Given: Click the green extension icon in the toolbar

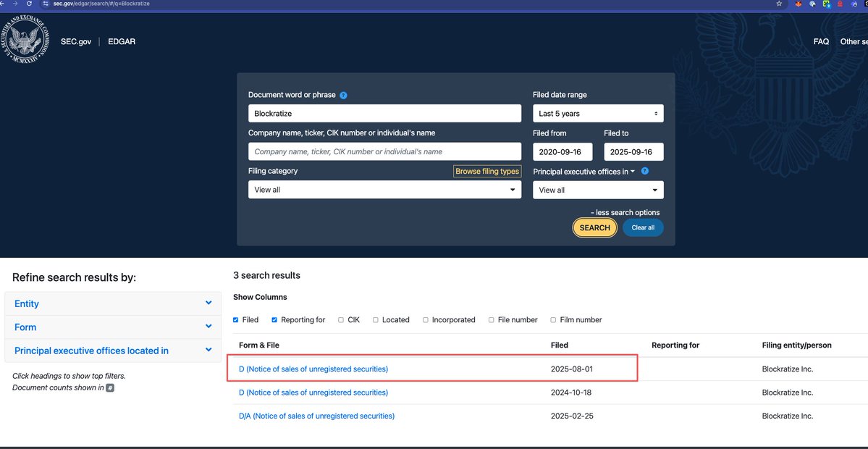Looking at the screenshot, I should coord(827,4).
